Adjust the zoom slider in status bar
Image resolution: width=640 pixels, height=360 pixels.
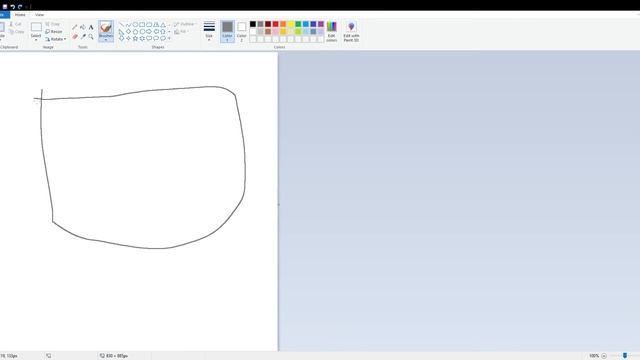(625, 356)
